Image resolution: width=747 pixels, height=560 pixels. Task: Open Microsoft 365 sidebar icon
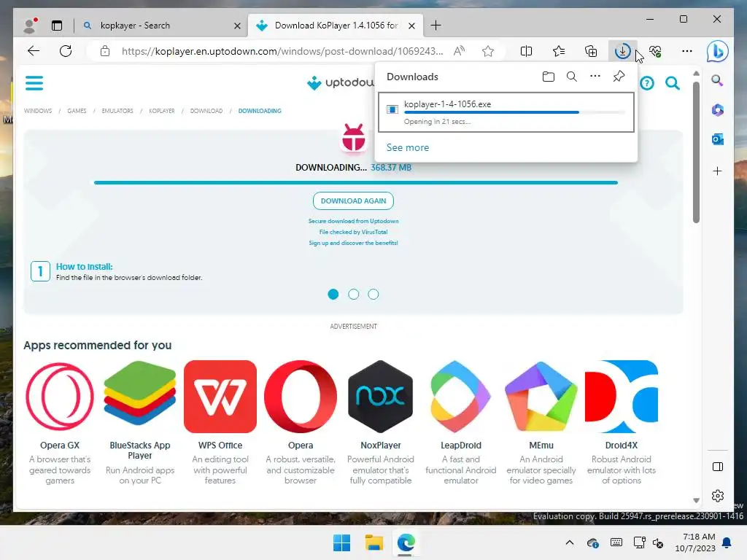click(x=718, y=110)
